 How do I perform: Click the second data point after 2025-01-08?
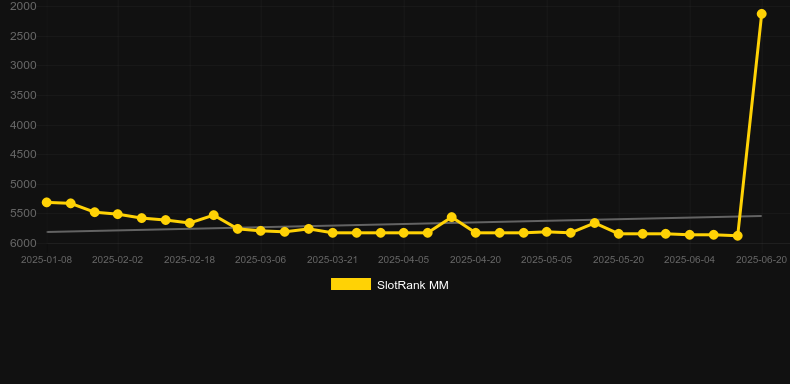[94, 212]
